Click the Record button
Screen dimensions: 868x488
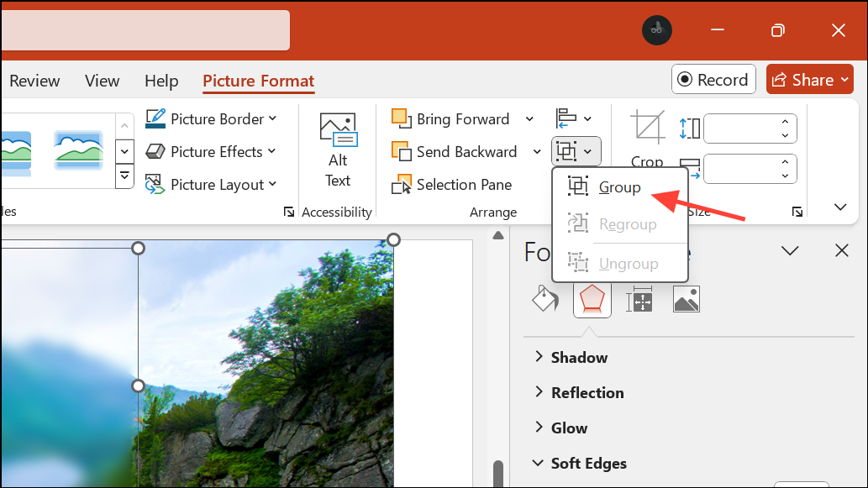[713, 79]
